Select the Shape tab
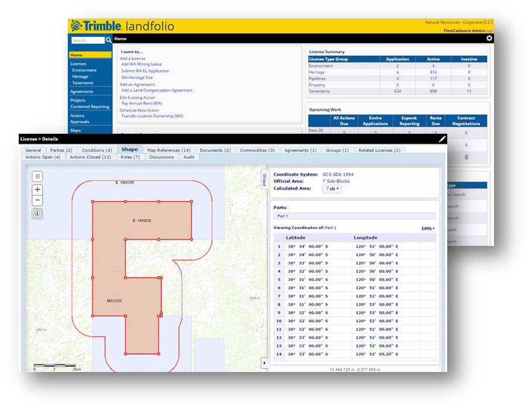Viewport: 532px width, 410px height. click(x=130, y=150)
